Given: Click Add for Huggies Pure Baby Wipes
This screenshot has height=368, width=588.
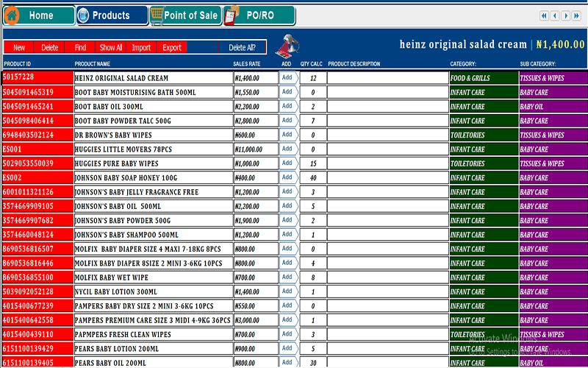Looking at the screenshot, I should point(287,163).
